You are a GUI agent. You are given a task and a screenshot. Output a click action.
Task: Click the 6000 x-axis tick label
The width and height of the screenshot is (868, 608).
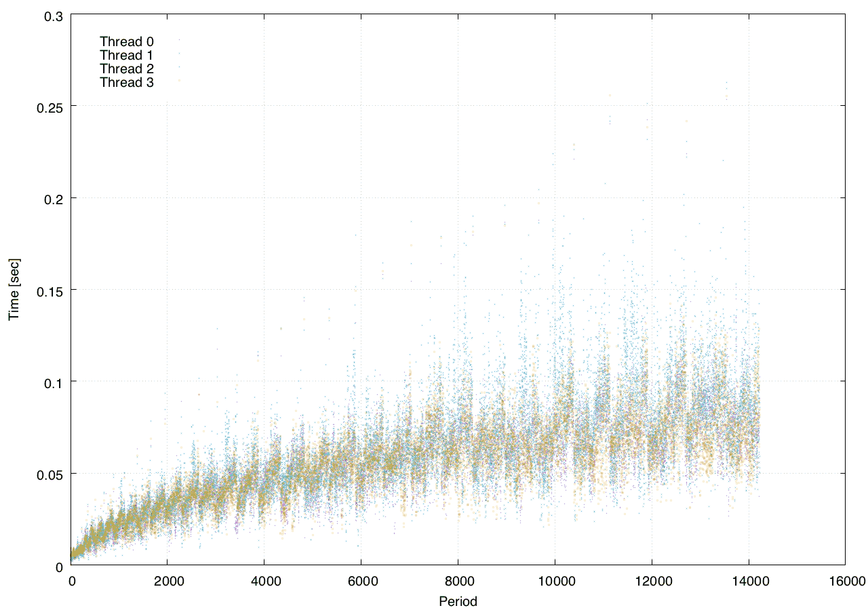click(x=361, y=581)
